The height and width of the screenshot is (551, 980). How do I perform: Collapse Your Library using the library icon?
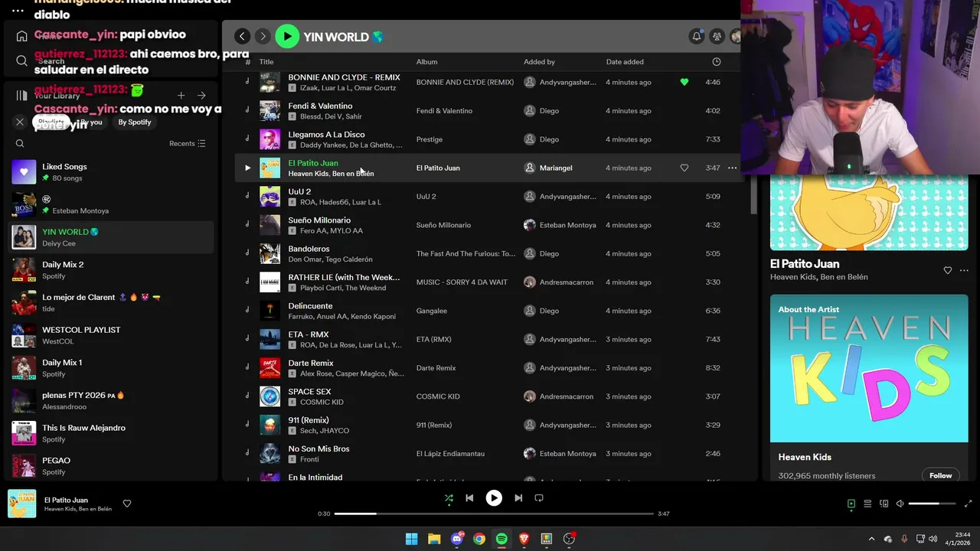pyautogui.click(x=21, y=96)
